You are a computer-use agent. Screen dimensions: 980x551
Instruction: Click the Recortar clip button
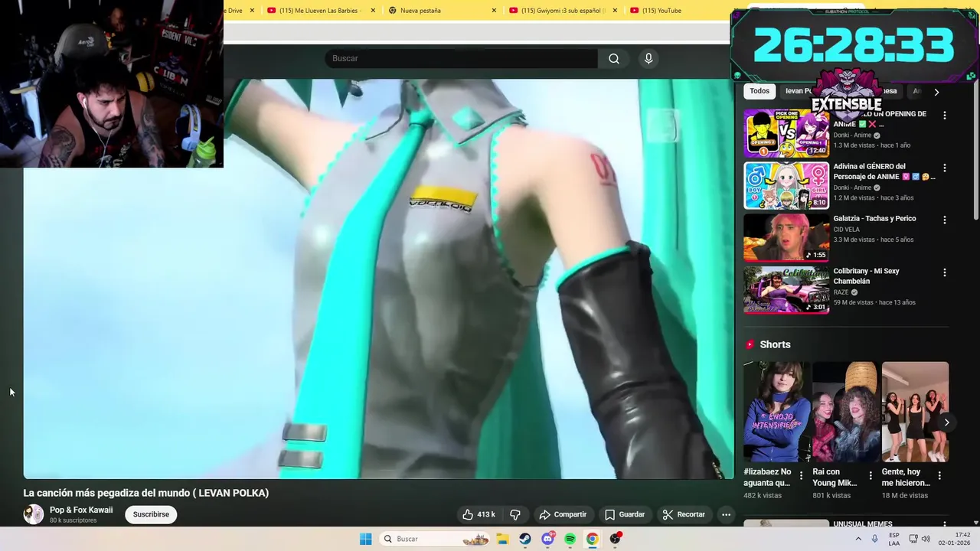(684, 514)
